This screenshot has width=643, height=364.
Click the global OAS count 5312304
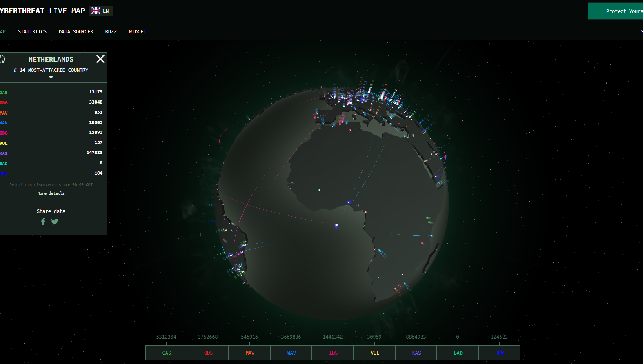click(166, 337)
